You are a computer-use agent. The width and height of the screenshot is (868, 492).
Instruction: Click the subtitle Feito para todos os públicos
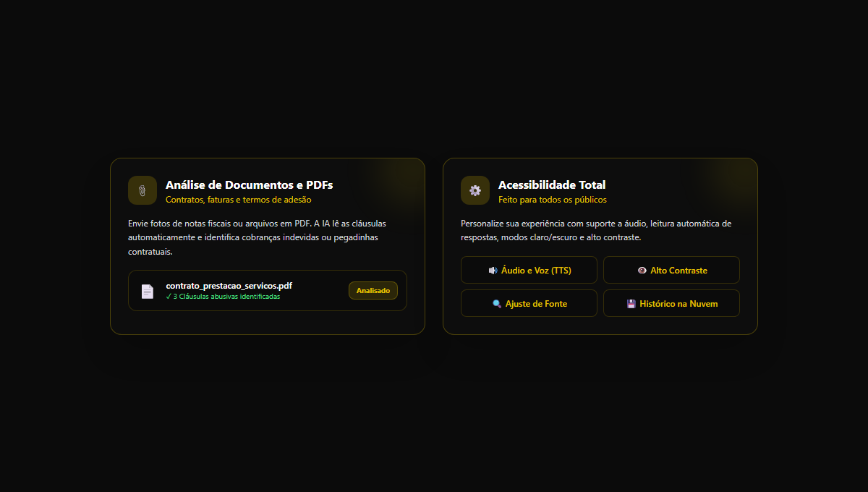click(553, 200)
